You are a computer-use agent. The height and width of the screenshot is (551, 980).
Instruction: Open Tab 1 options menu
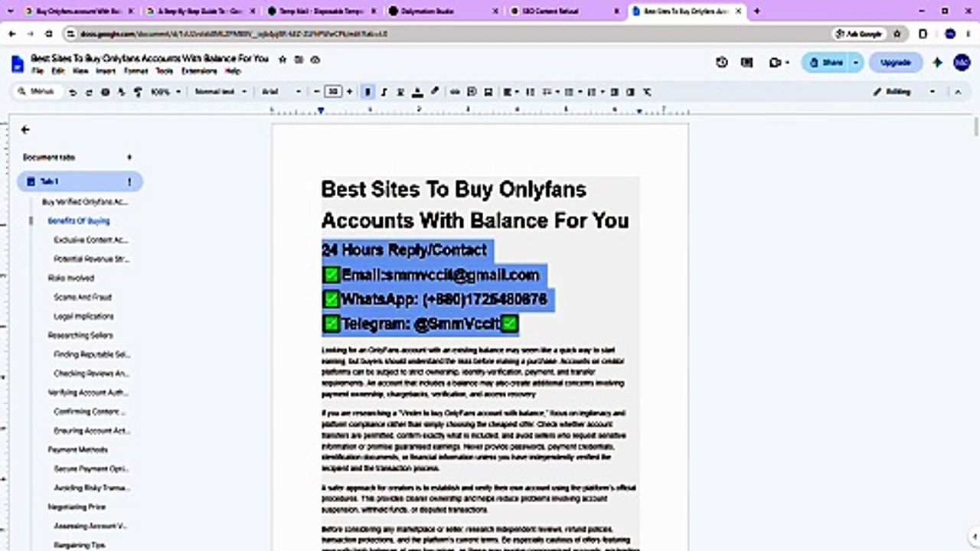[x=129, y=181]
